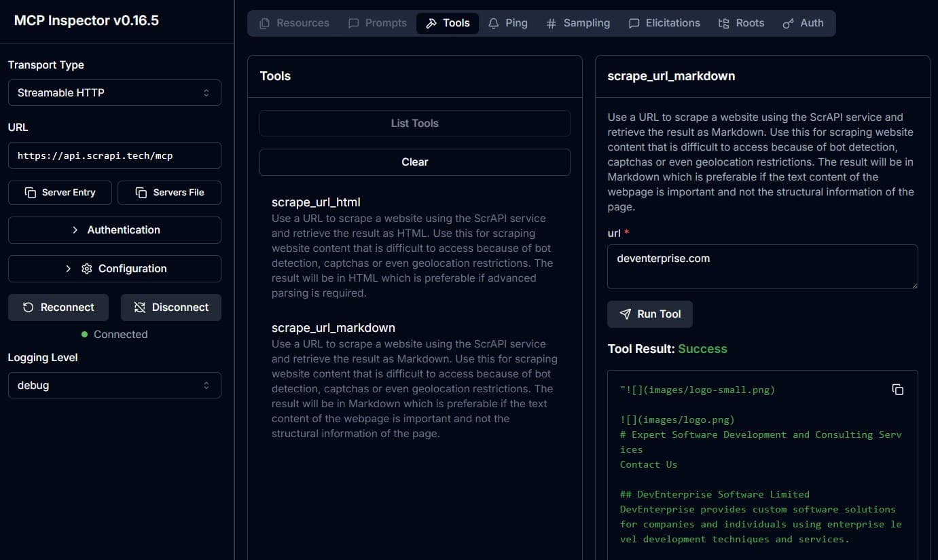
Task: Click the Reconnect refresh icon
Action: (28, 307)
